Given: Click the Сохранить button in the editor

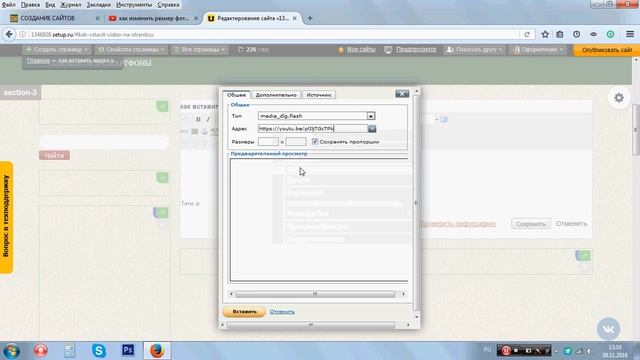Looking at the screenshot, I should [x=531, y=224].
